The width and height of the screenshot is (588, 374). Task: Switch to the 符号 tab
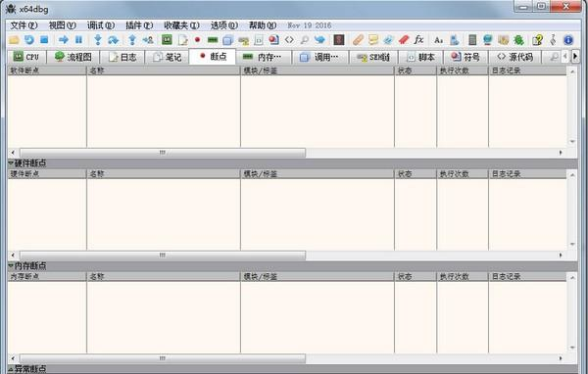pos(465,57)
